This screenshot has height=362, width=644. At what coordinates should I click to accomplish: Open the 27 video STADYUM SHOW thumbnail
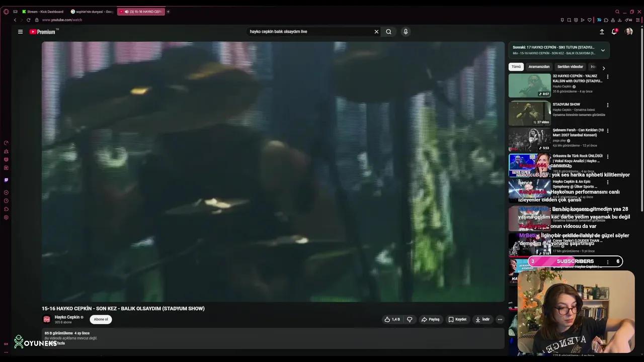pyautogui.click(x=530, y=113)
